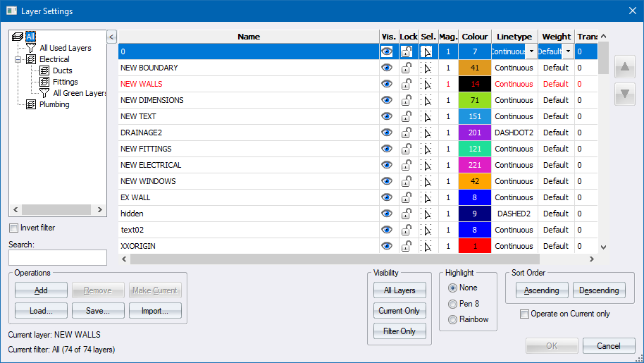Select the Rainbow highlight option
The width and height of the screenshot is (644, 363).
point(452,319)
